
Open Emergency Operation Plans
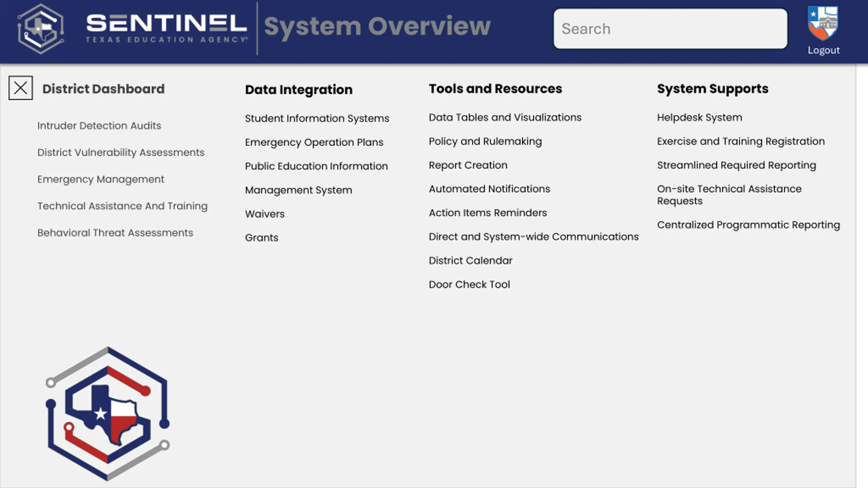click(x=314, y=142)
